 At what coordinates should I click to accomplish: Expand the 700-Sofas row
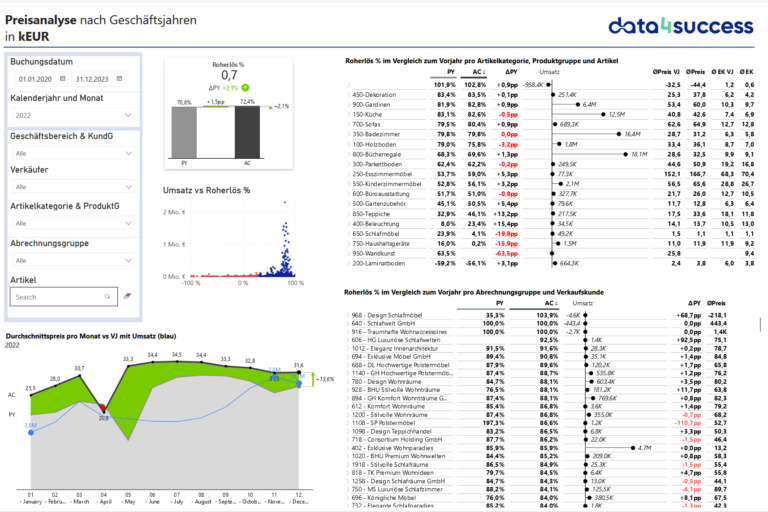349,124
